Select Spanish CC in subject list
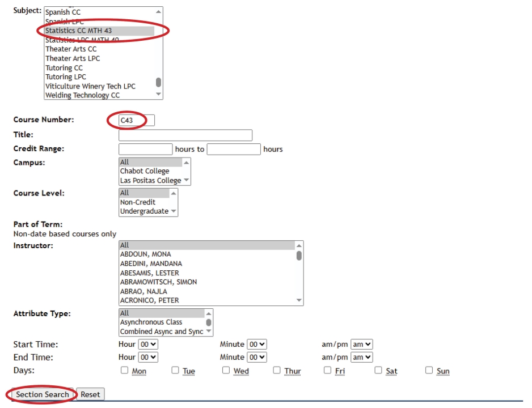 tap(100, 12)
